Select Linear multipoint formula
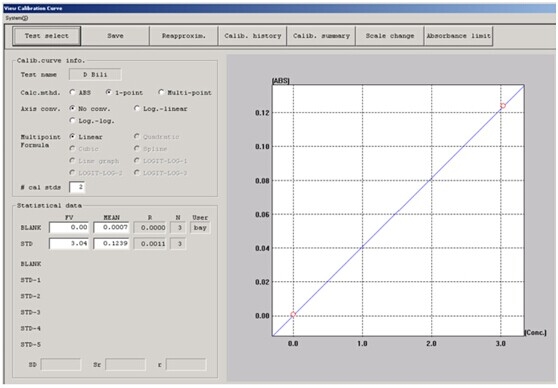The height and width of the screenshot is (388, 558). tap(73, 137)
